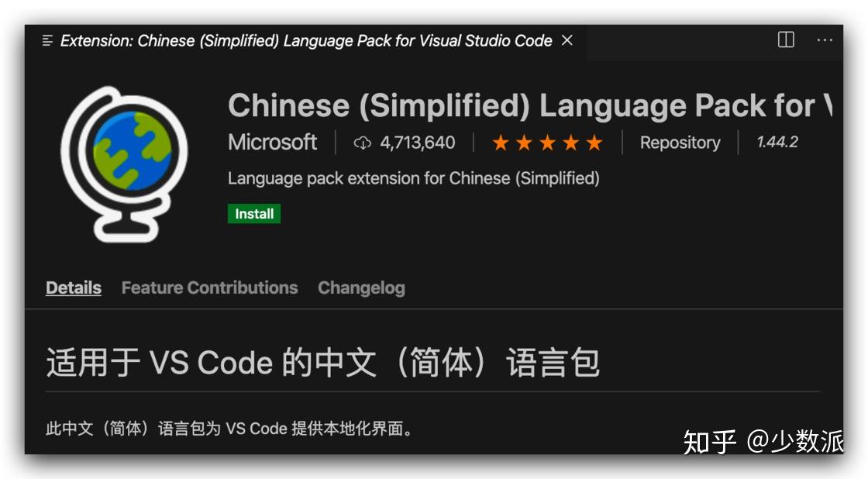Viewport: 868px width, 479px height.
Task: Click the download count 4,713,640
Action: pyautogui.click(x=417, y=143)
